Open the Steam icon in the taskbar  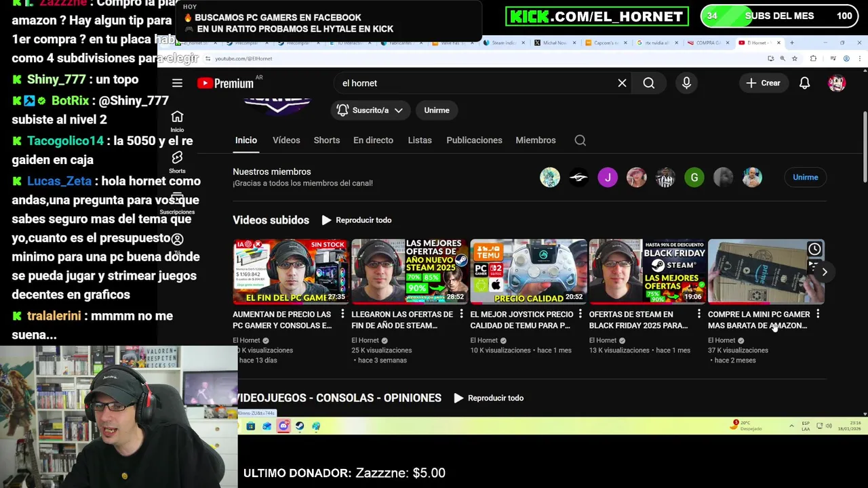pyautogui.click(x=300, y=426)
